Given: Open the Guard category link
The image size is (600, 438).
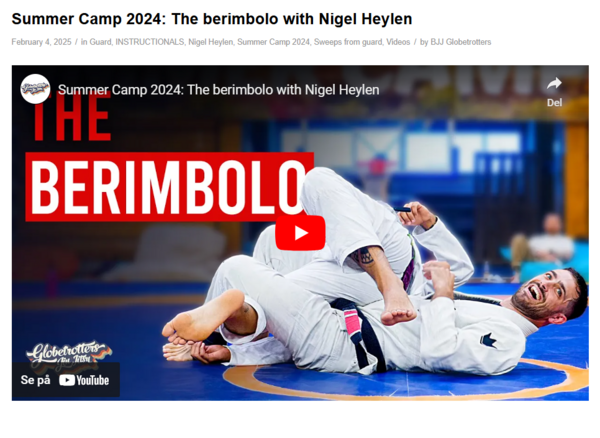Looking at the screenshot, I should point(100,42).
